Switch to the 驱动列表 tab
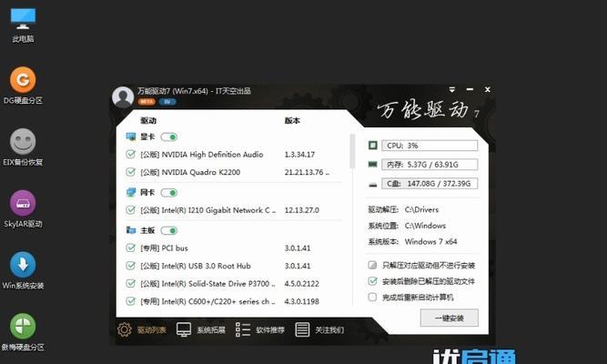Screen dimensions: 607x364 point(142,330)
